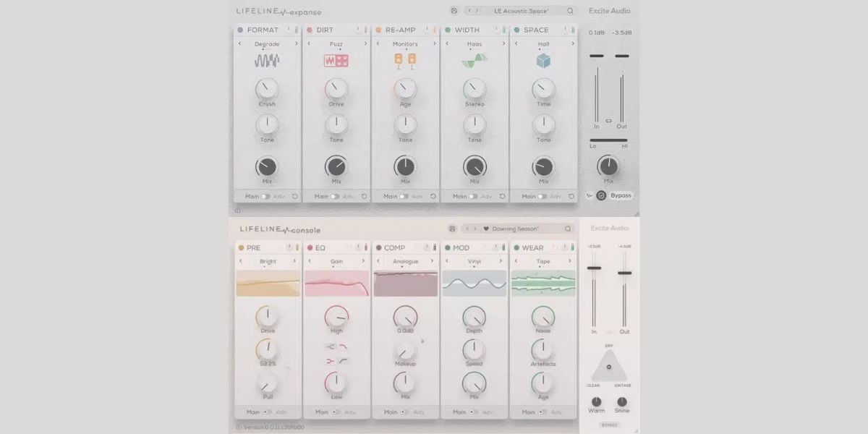This screenshot has height=434, width=868.
Task: Click the save preset icon in Lifeline Console
Action: 453,229
